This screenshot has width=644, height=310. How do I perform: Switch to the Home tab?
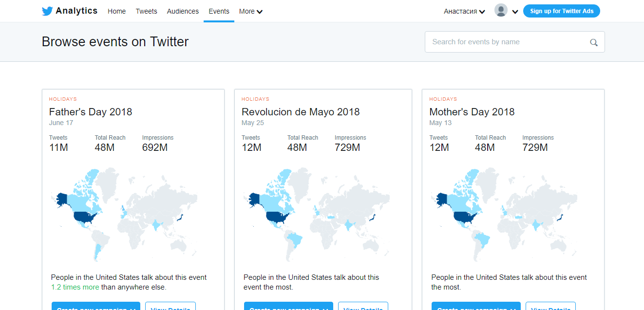pos(116,11)
